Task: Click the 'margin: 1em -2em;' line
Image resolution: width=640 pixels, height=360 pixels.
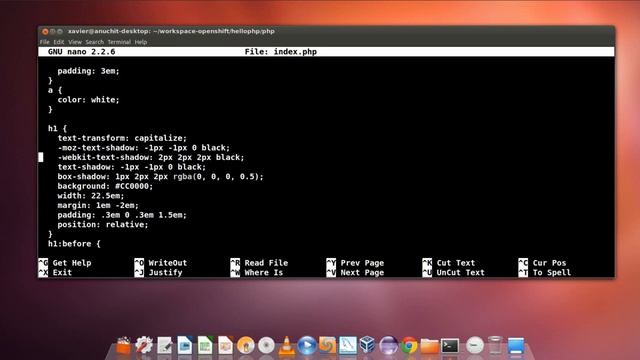Action: (98, 205)
